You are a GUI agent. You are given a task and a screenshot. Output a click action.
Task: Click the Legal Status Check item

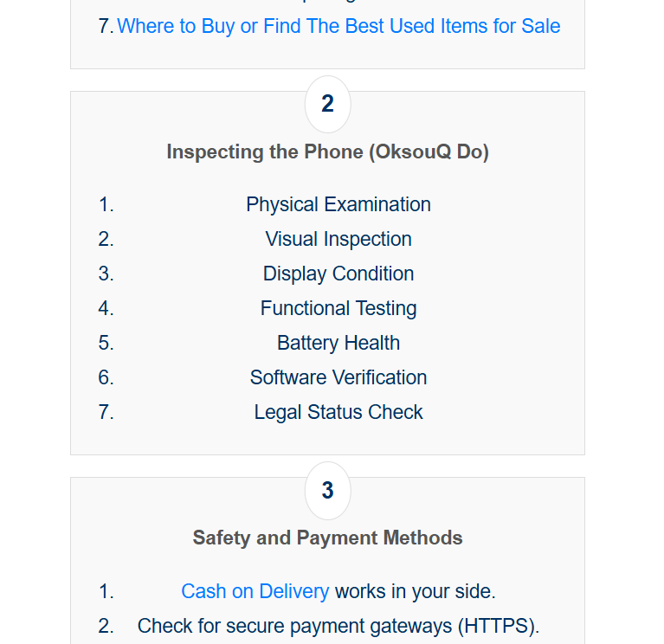tap(338, 412)
